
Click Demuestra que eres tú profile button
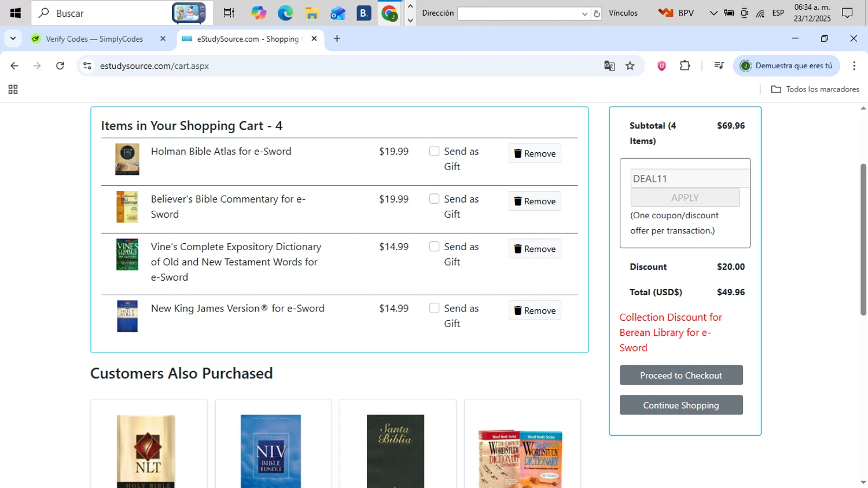(x=786, y=66)
